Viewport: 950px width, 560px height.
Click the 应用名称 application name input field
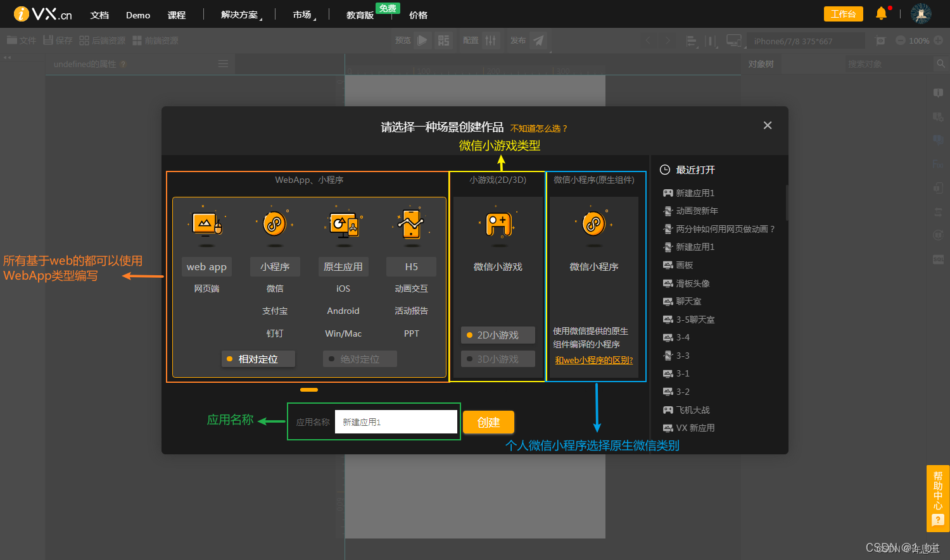(x=396, y=421)
